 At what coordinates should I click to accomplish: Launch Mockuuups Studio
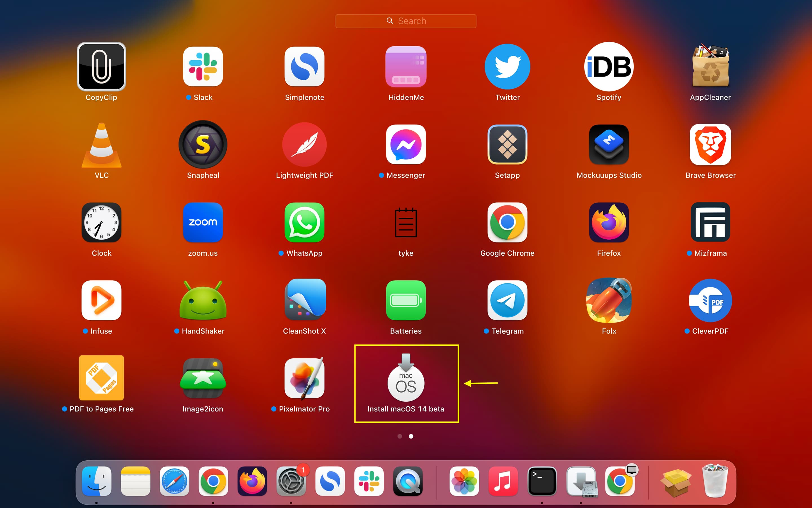coord(609,144)
